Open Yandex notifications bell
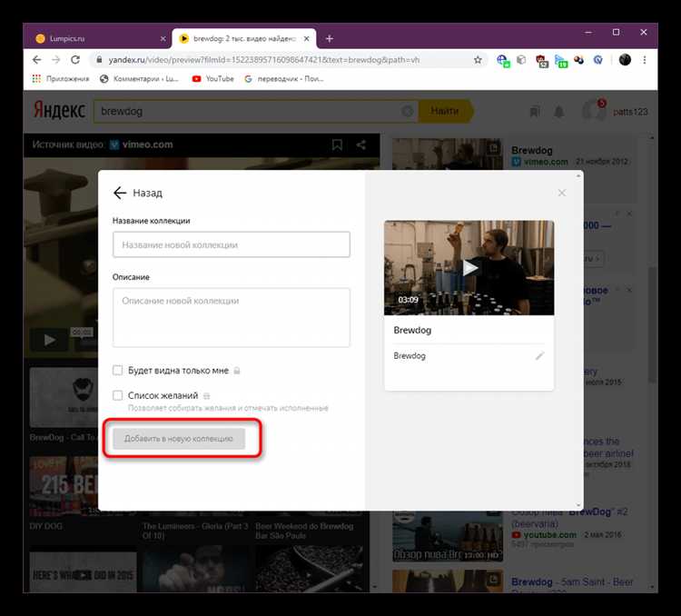 [x=559, y=112]
